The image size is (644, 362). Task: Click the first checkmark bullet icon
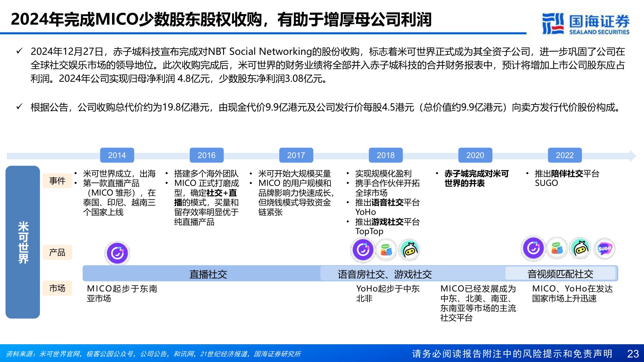[x=19, y=51]
